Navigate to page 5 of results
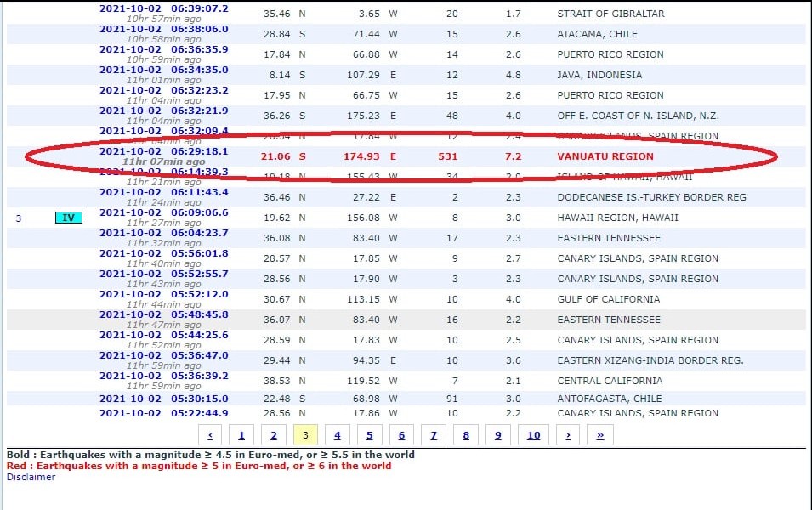This screenshot has width=812, height=510. pos(369,435)
